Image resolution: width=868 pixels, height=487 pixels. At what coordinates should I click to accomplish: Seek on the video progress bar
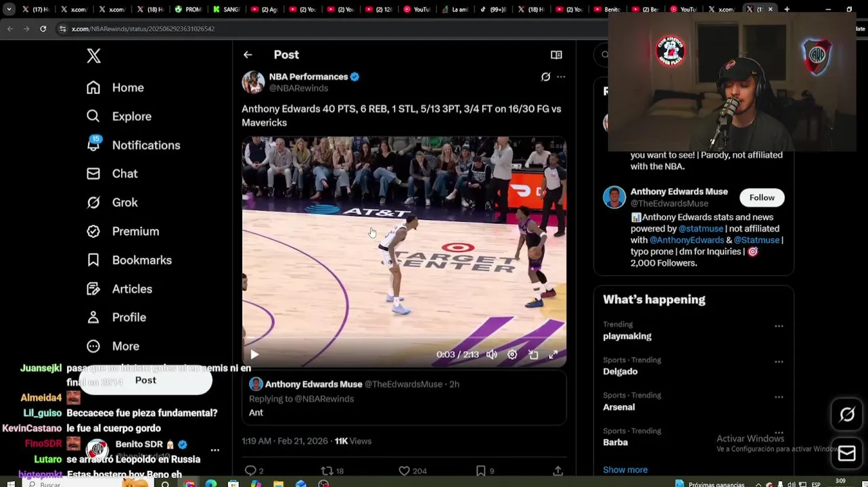tap(404, 337)
